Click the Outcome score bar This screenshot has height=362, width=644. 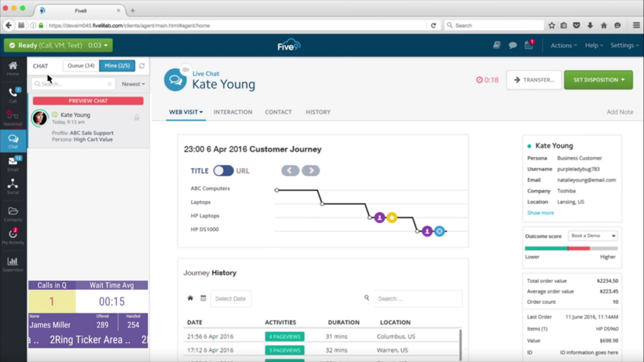click(x=571, y=248)
